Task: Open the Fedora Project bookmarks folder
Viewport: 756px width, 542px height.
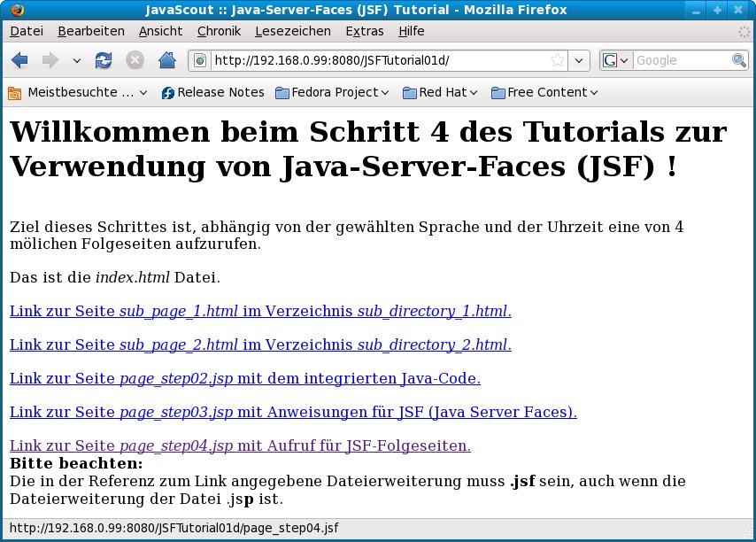Action: [x=332, y=92]
